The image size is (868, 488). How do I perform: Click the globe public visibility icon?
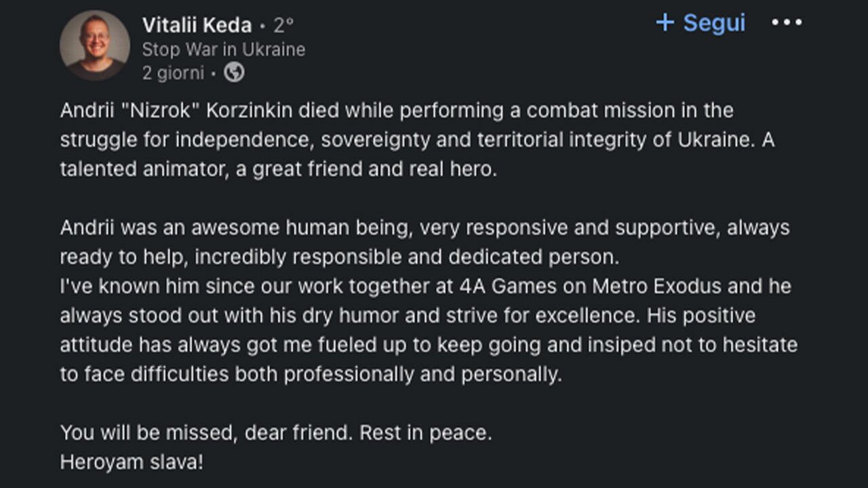pyautogui.click(x=234, y=72)
